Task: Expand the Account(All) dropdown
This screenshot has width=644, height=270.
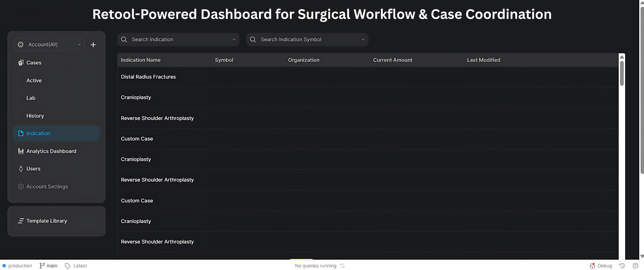Action: point(49,45)
